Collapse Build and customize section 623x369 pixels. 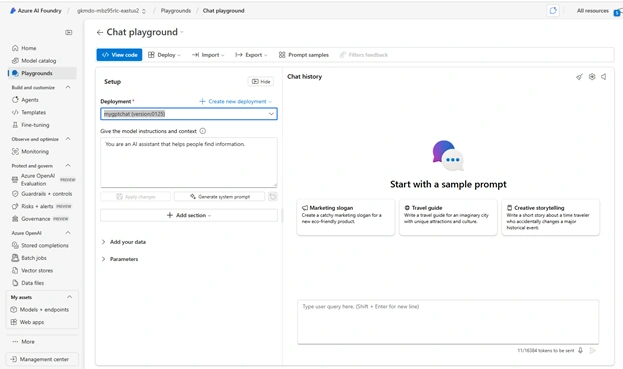click(68, 87)
